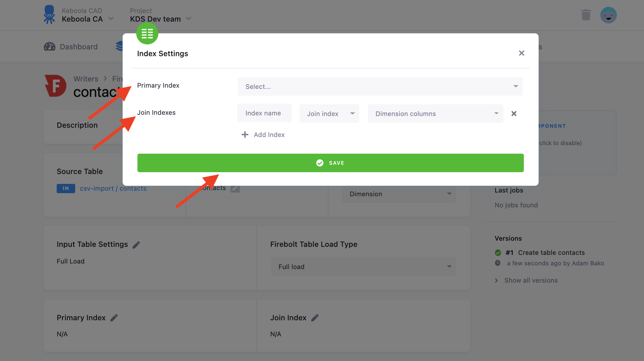Image resolution: width=644 pixels, height=361 pixels.
Task: Remove the join index row
Action: pyautogui.click(x=514, y=114)
